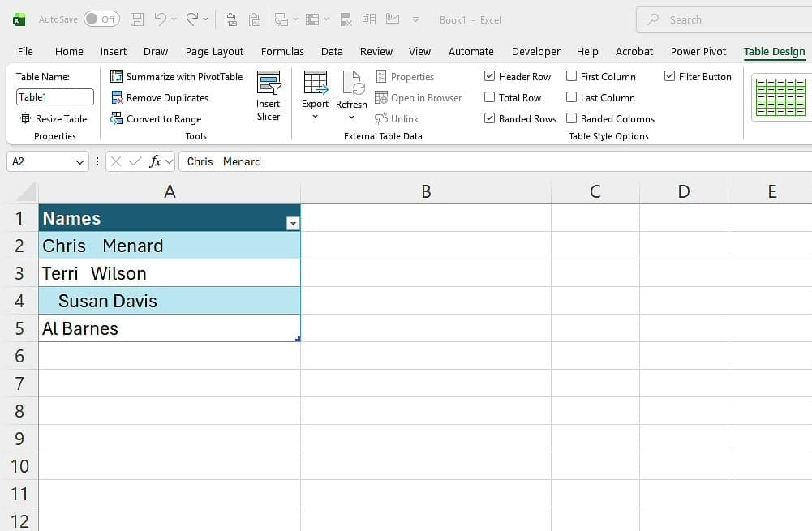Viewport: 812px width, 531px height.
Task: Click the Save icon in Quick Access Toolbar
Action: point(137,19)
